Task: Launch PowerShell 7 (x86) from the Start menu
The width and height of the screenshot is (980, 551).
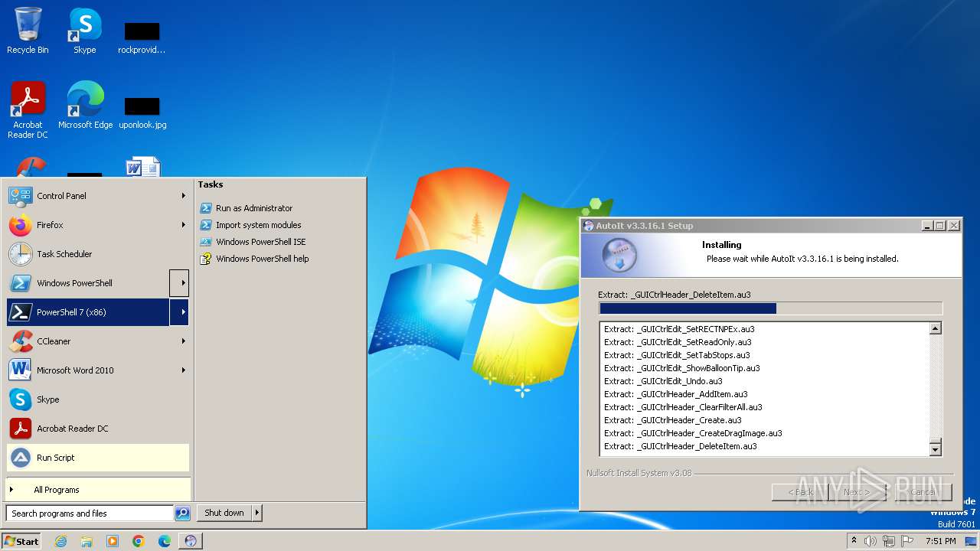Action: tap(88, 312)
